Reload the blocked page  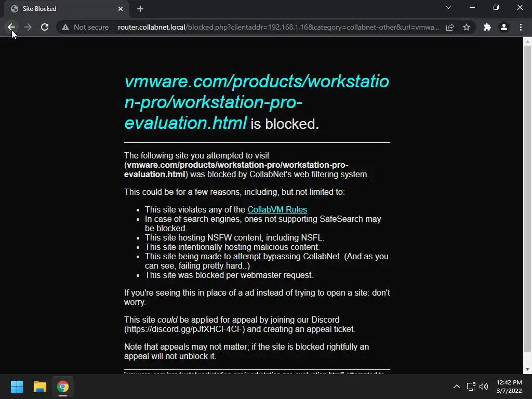[45, 27]
